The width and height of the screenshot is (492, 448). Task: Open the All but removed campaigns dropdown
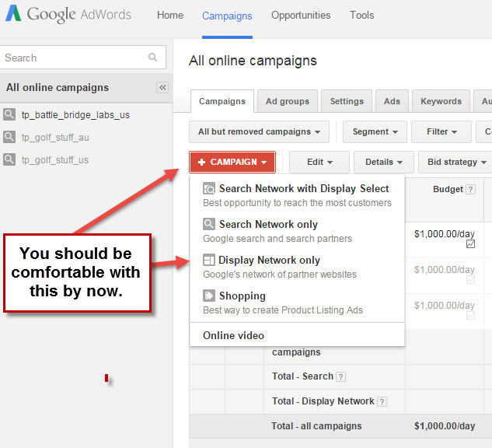coord(259,131)
